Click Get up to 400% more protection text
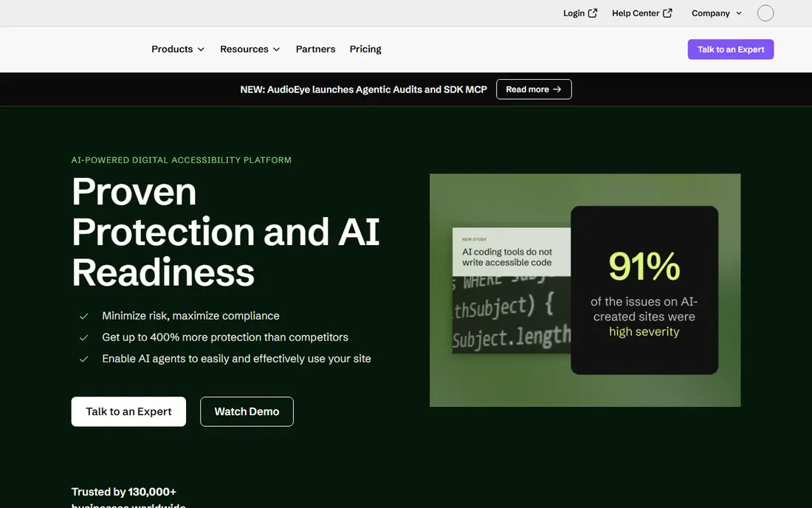Image resolution: width=812 pixels, height=508 pixels. point(225,337)
